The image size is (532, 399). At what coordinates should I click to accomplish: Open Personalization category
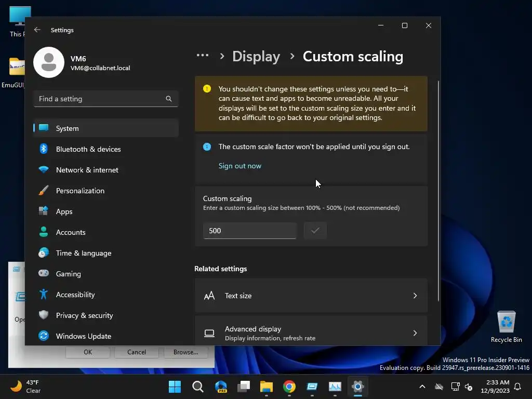tap(106, 191)
